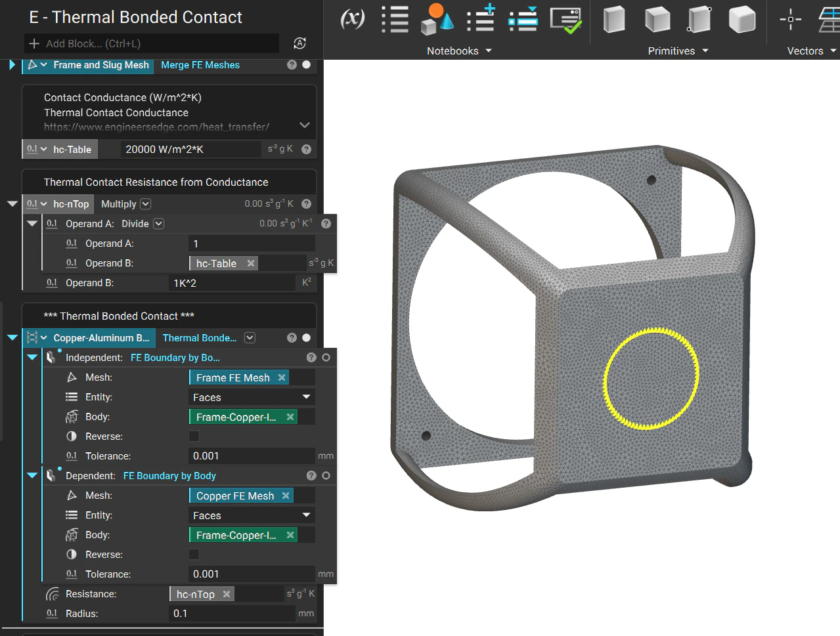This screenshot has width=840, height=636.
Task: Click the refresh icon next to the Add Block field
Action: point(299,43)
